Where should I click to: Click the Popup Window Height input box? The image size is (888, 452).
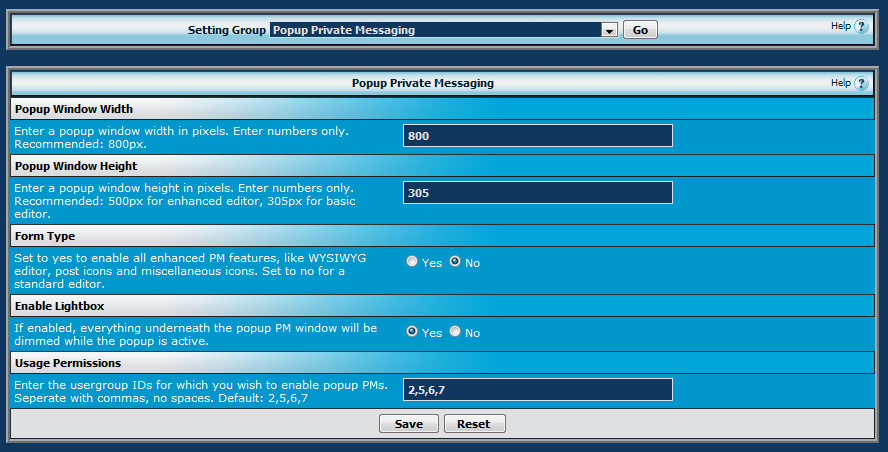click(537, 193)
